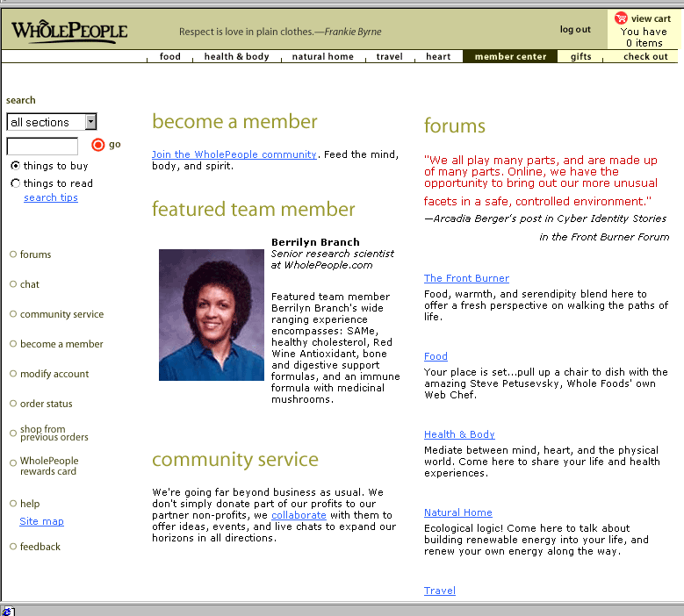This screenshot has height=616, width=684.
Task: Click Join the WholePeople community link
Action: click(234, 154)
